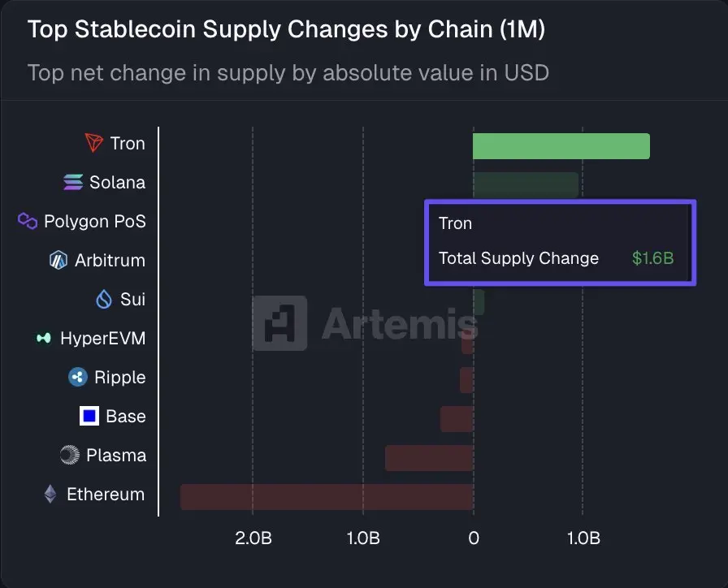Click the green Tron supply bar
Image resolution: width=728 pixels, height=588 pixels.
click(x=561, y=146)
